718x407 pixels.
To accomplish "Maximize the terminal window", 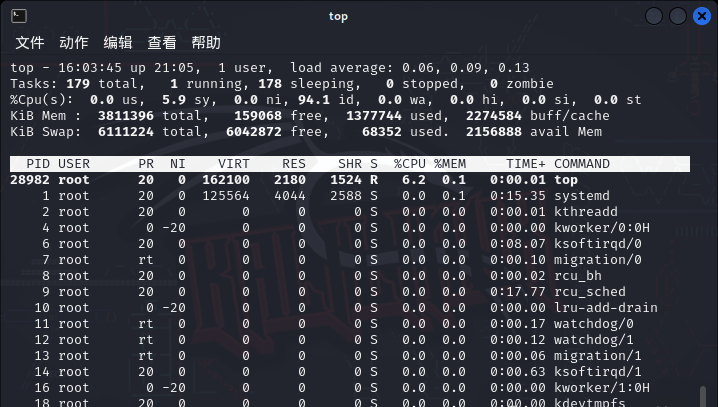I will (x=678, y=16).
